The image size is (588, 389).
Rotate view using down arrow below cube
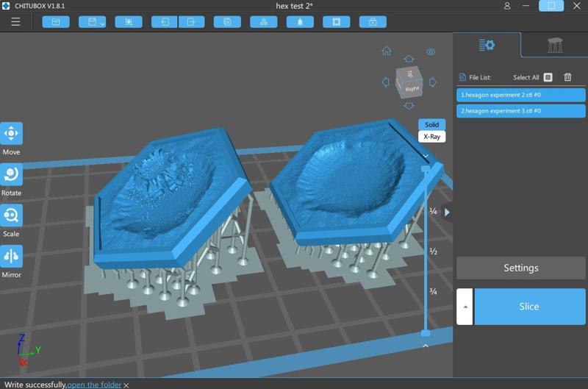click(x=409, y=106)
